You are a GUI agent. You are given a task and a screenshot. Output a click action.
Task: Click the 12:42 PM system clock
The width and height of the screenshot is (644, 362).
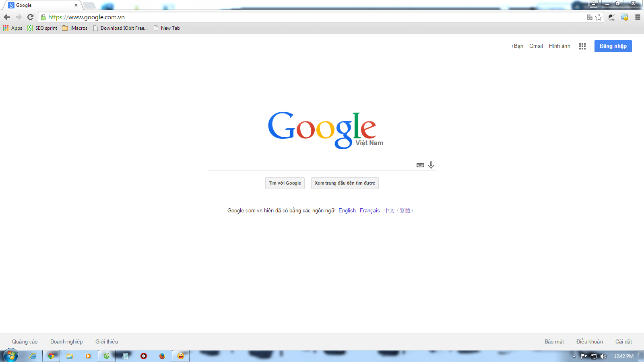[x=623, y=356]
